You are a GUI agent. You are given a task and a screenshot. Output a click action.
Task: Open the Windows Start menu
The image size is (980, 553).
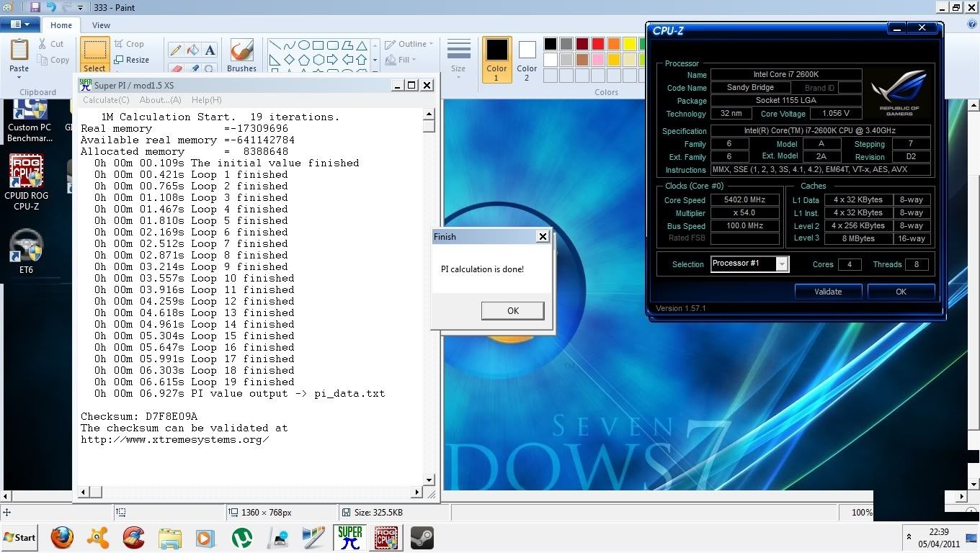point(19,537)
